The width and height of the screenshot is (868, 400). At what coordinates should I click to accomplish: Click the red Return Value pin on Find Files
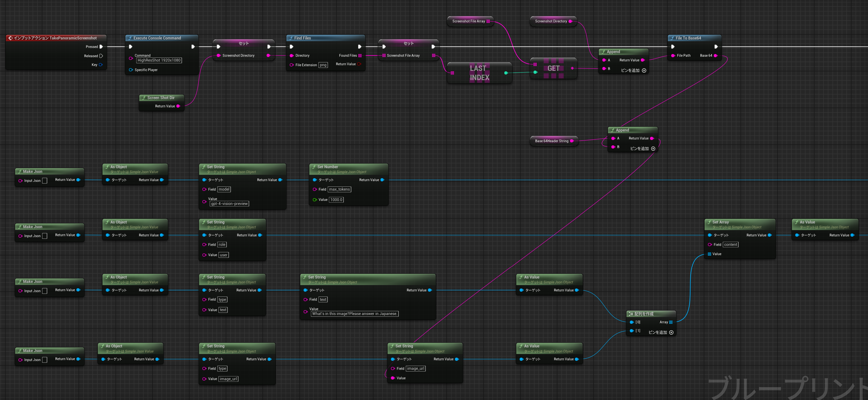coord(359,64)
